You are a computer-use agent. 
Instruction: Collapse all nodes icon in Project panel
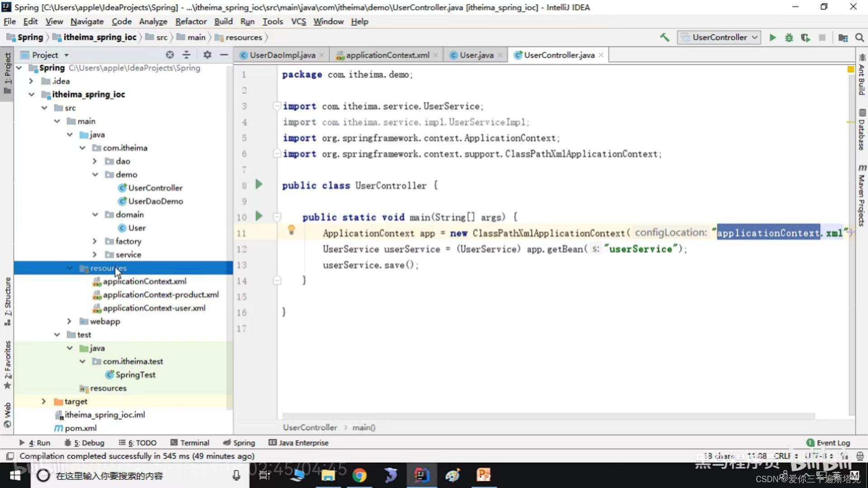tap(186, 55)
